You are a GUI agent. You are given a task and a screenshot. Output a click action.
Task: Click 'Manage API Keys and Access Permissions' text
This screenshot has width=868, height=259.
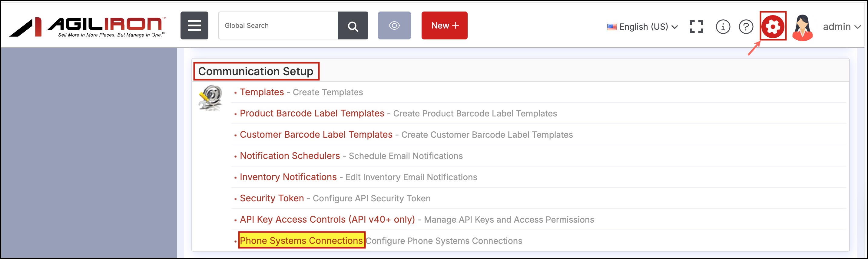pyautogui.click(x=509, y=220)
